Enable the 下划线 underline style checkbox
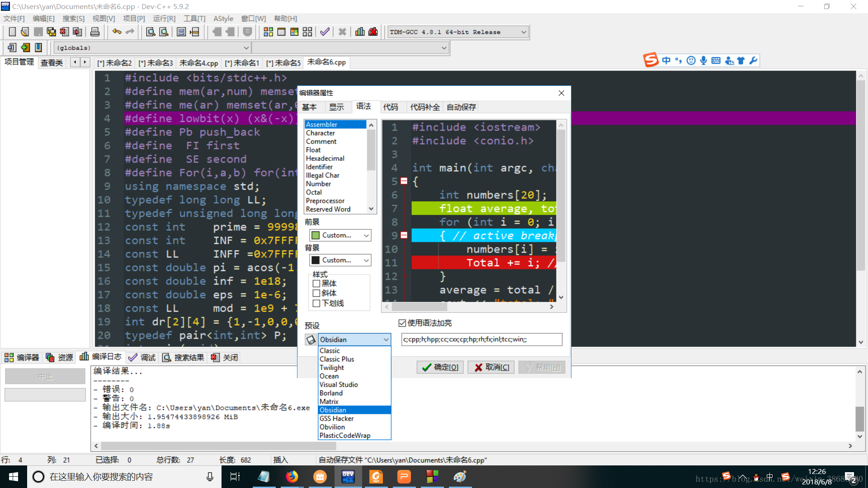The image size is (868, 488). [x=316, y=303]
